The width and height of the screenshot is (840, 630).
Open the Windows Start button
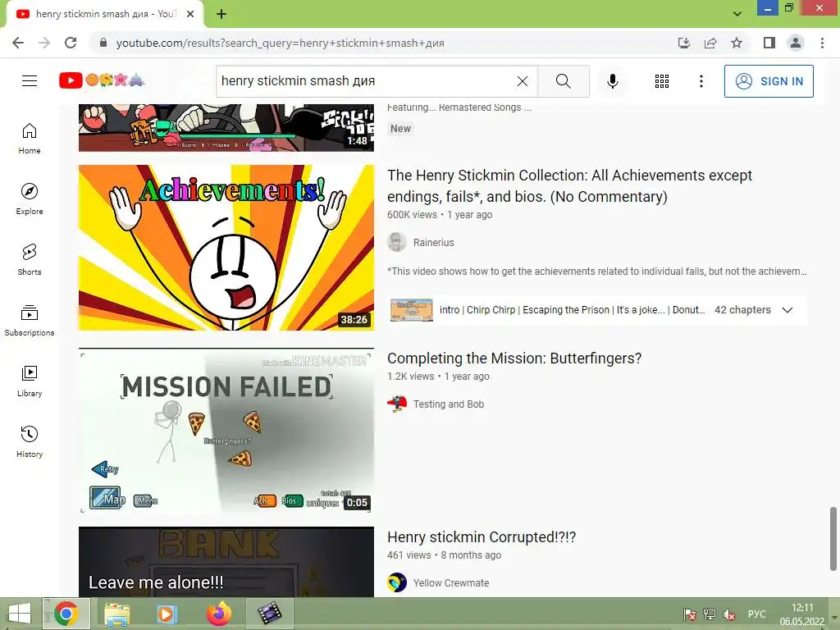(20, 614)
